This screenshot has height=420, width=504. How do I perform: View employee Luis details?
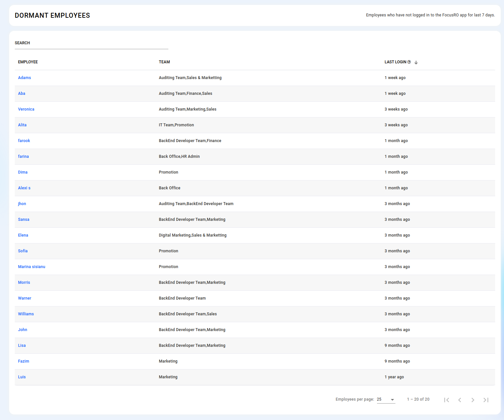(22, 377)
